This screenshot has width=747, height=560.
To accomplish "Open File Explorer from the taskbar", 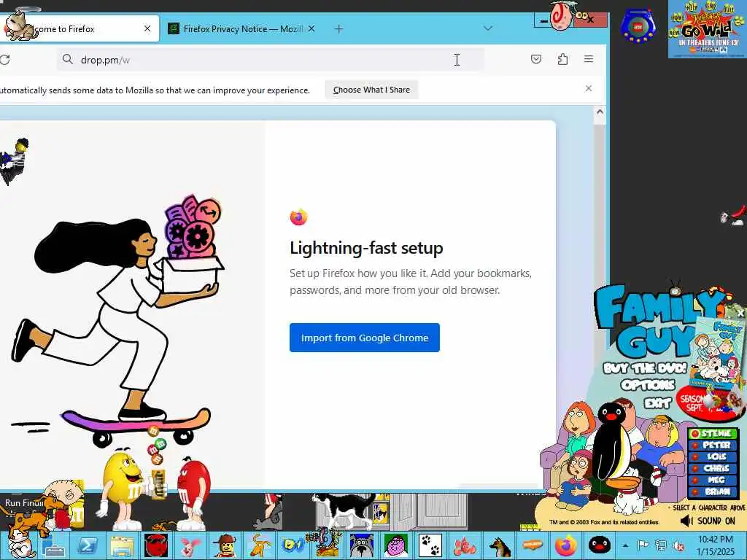I will pos(122,545).
